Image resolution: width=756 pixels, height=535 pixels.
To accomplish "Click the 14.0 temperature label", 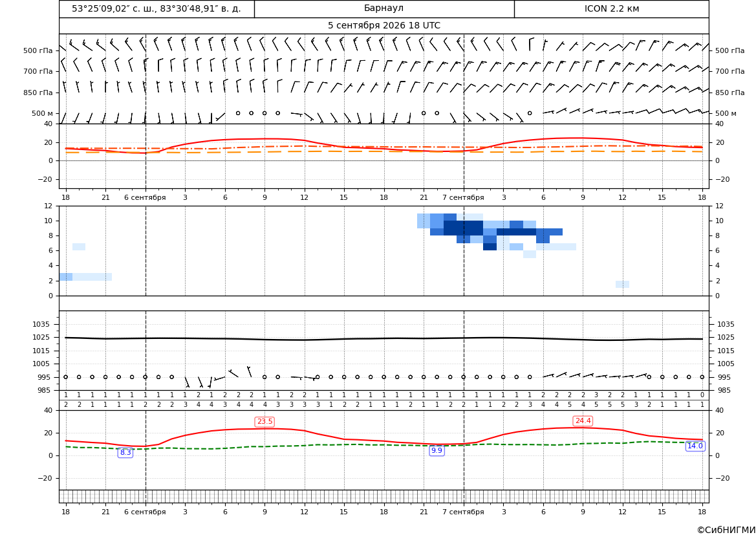I will (695, 446).
